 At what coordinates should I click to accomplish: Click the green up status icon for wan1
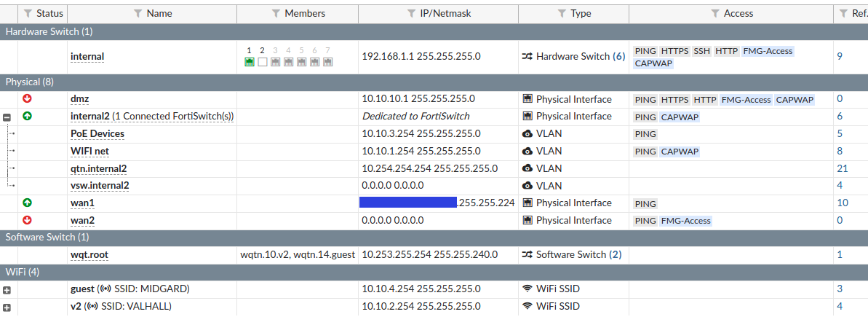28,203
